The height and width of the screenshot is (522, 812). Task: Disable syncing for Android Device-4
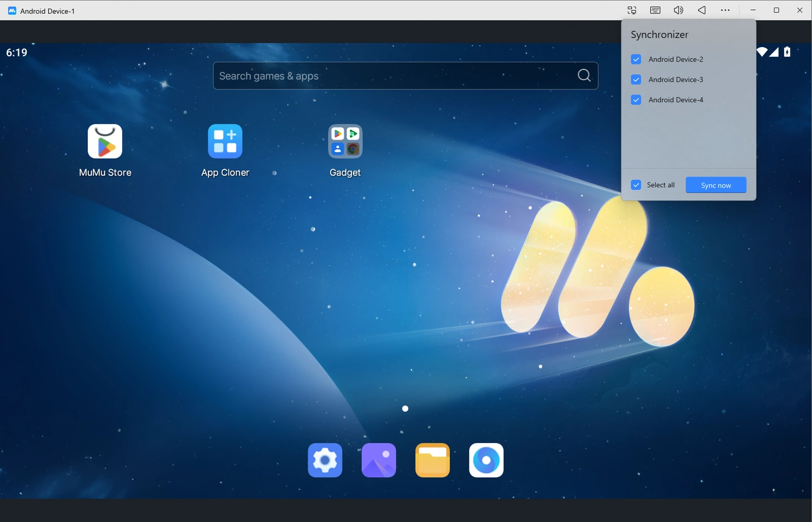click(636, 100)
